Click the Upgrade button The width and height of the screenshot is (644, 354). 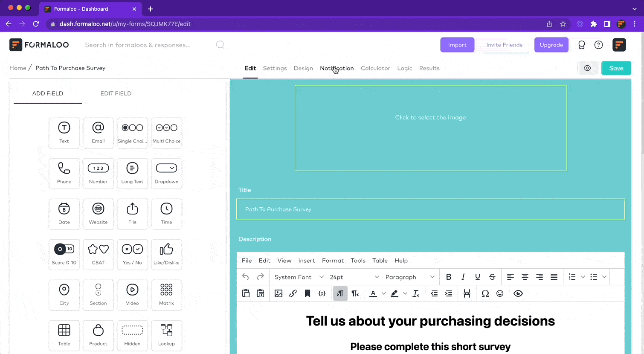[551, 45]
